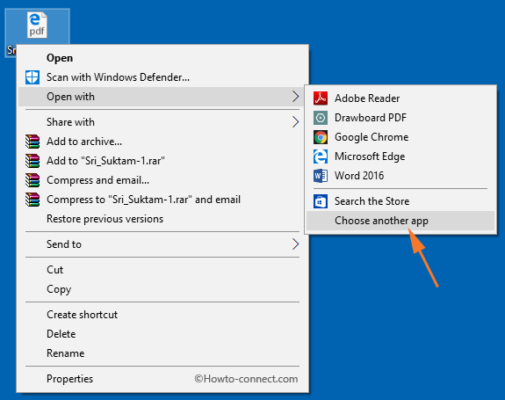
Task: Choose Rename from context menu
Action: pos(162,353)
